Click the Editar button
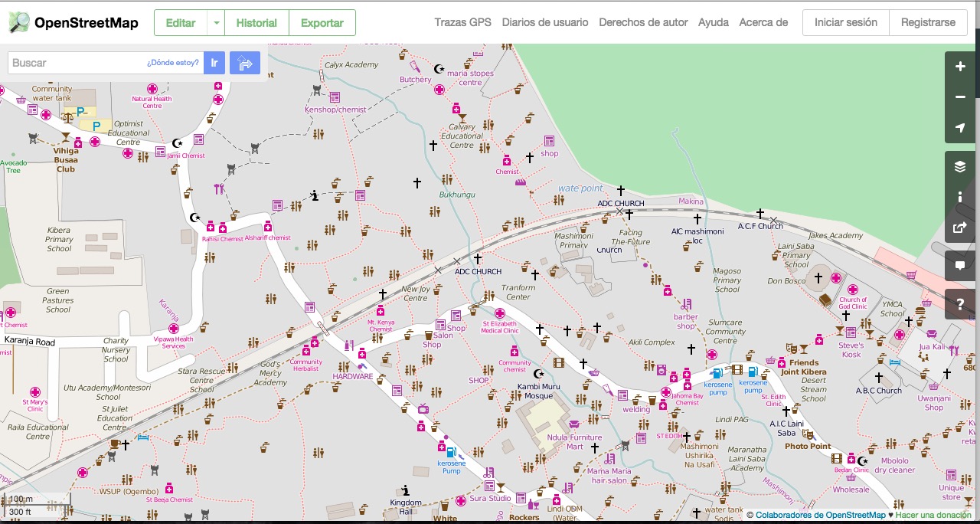Image resolution: width=980 pixels, height=524 pixels. (181, 23)
